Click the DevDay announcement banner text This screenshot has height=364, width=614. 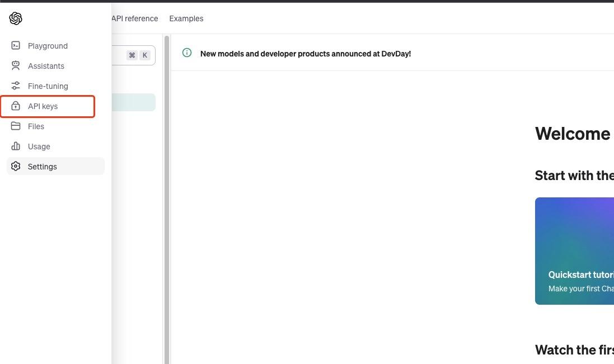tap(305, 54)
